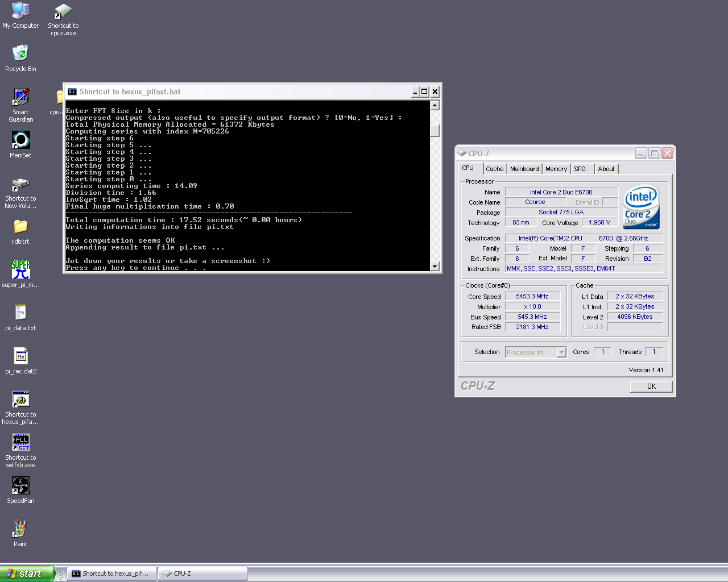Select the Shortcut to cpuz.exe icon
This screenshot has height=582, width=728.
click(63, 19)
